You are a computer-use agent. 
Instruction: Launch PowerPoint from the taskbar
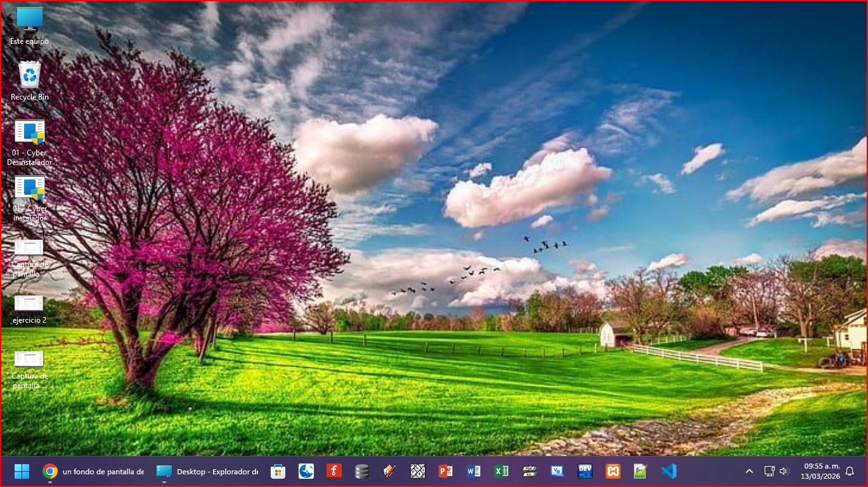(446, 471)
